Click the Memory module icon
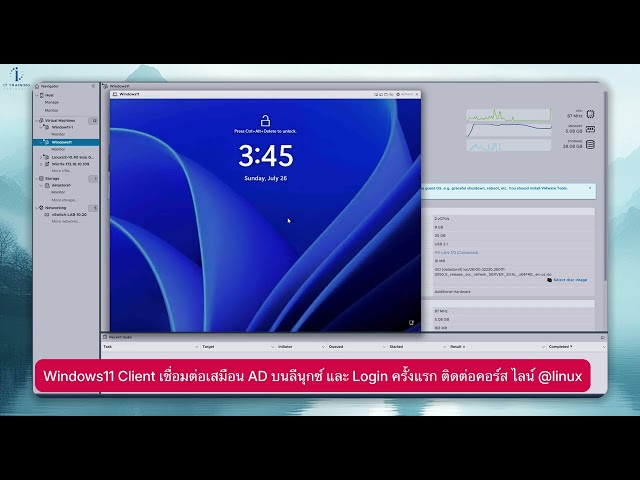640x480 pixels. pyautogui.click(x=590, y=129)
